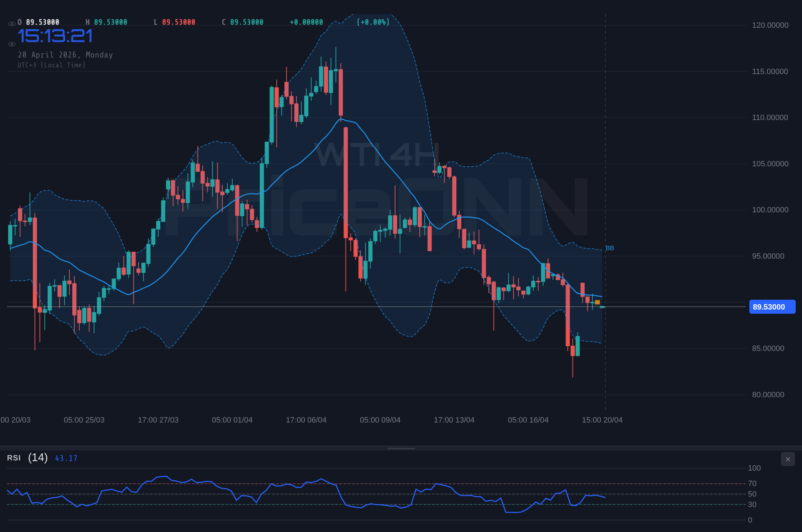This screenshot has width=802, height=532.
Task: Click the low price L 89.53000
Action: tap(174, 22)
